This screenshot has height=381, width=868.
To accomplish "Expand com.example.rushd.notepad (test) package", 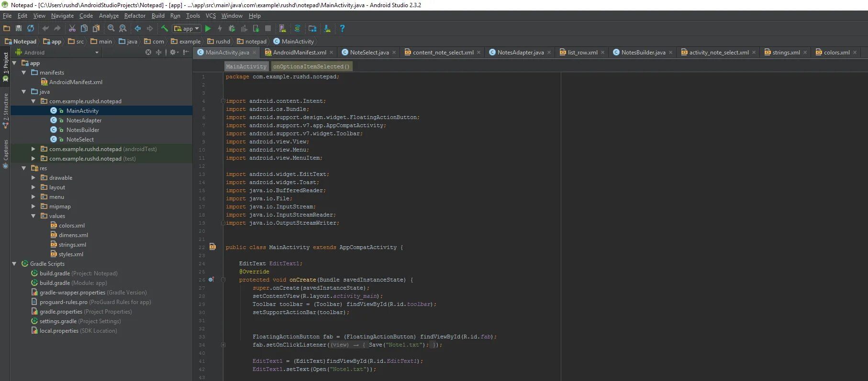I will click(33, 159).
